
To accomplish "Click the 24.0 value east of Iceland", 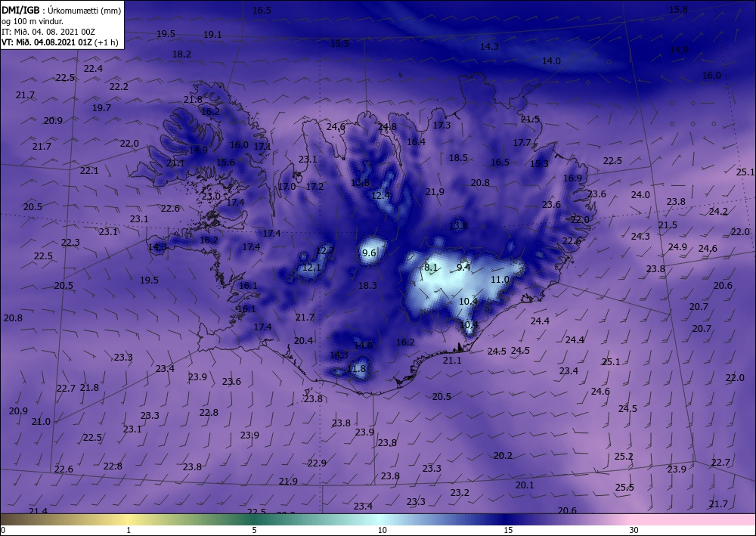I will [x=640, y=195].
